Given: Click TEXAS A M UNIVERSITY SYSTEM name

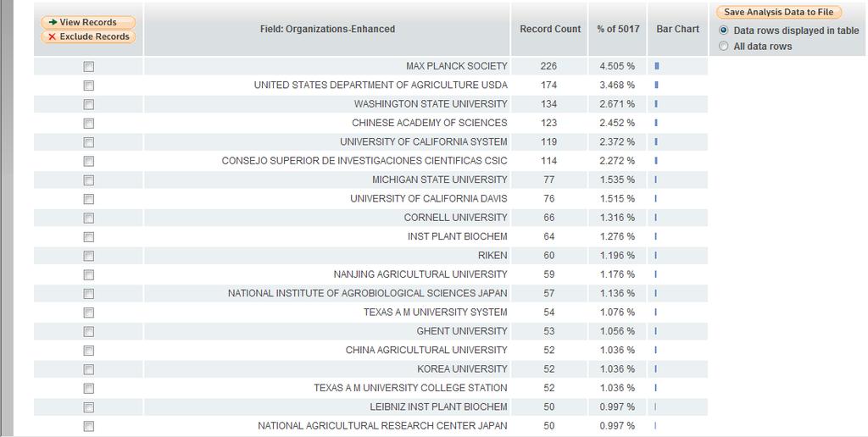Looking at the screenshot, I should pos(435,312).
